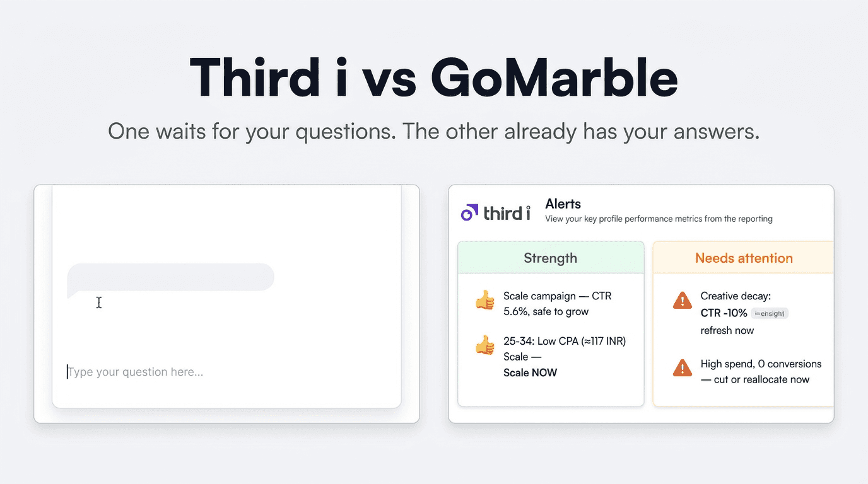868x484 pixels.
Task: Click the Alerts heading
Action: pyautogui.click(x=563, y=204)
